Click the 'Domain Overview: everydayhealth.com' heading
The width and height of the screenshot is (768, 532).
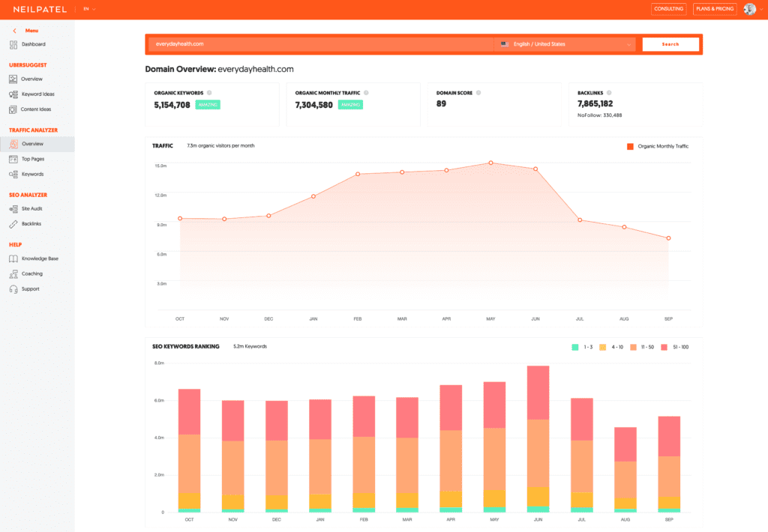[x=220, y=70]
